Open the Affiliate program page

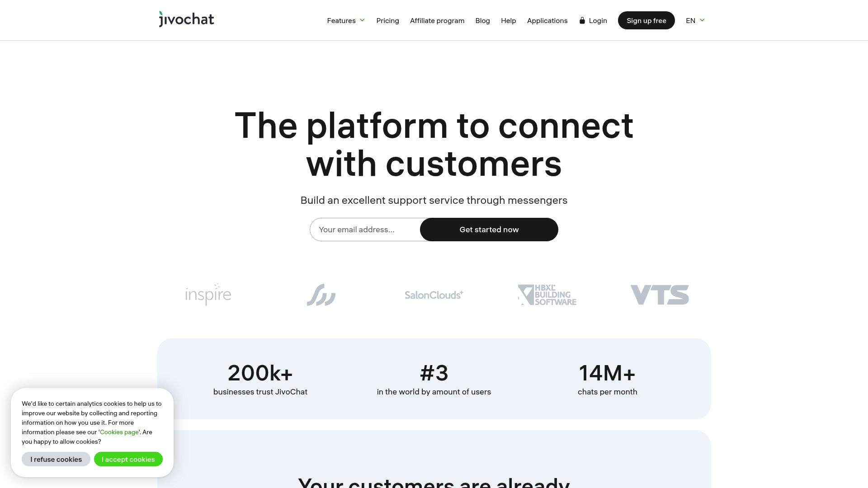(437, 20)
